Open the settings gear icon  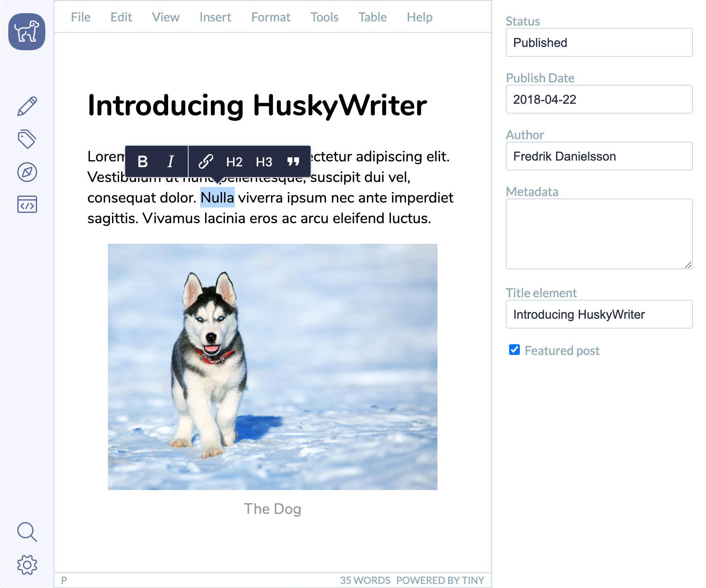click(x=27, y=565)
